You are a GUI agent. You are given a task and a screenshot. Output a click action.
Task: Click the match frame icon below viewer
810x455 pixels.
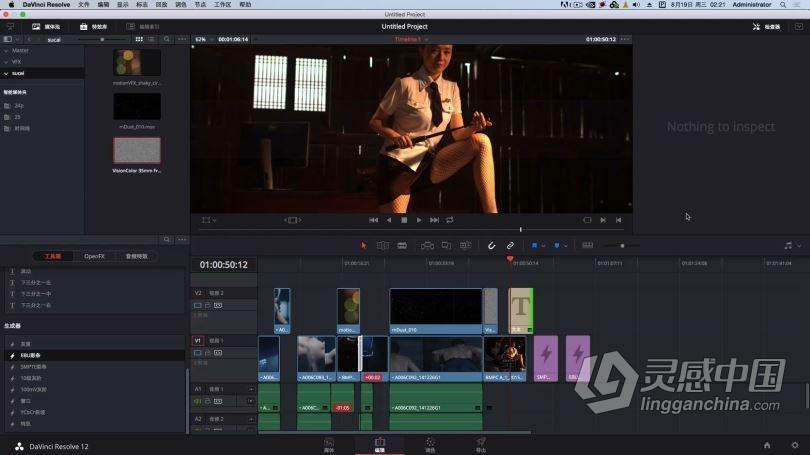coord(587,220)
